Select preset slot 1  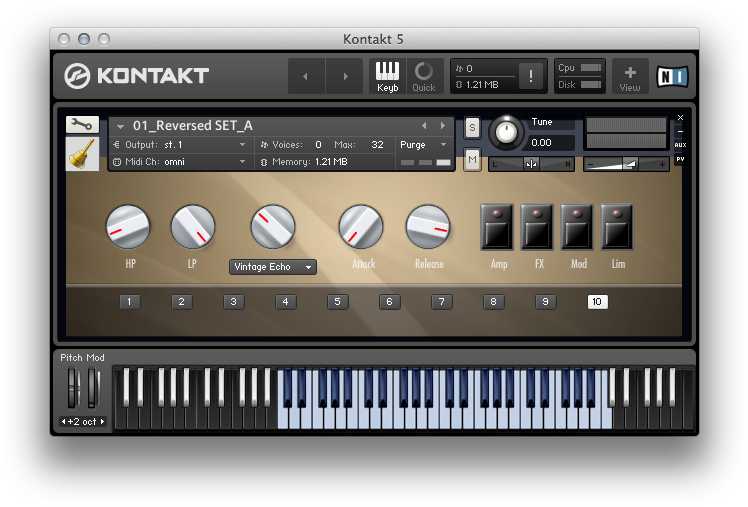pos(129,301)
